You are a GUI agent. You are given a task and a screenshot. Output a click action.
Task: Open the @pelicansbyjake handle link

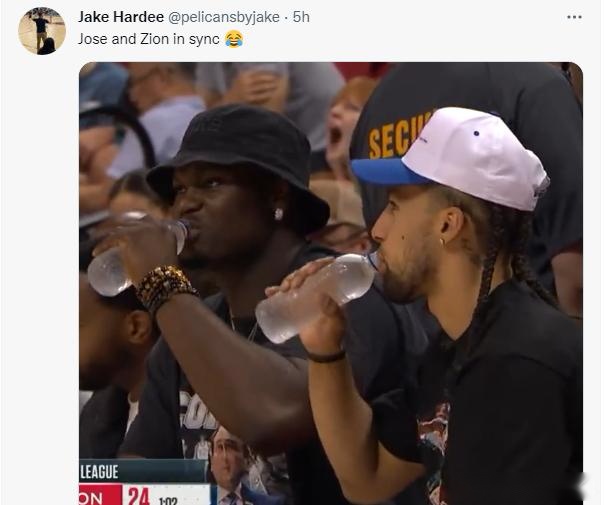coord(224,17)
